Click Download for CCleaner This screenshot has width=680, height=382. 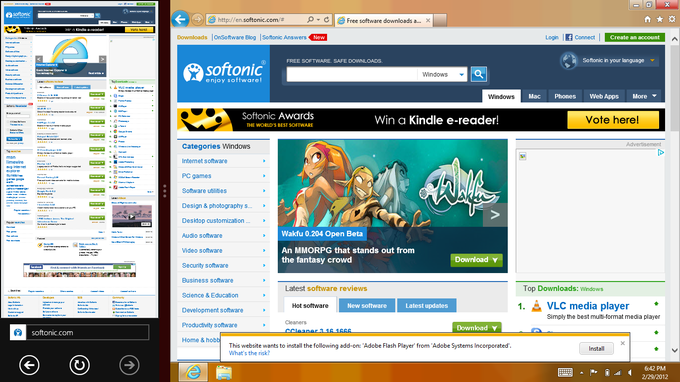click(x=477, y=328)
